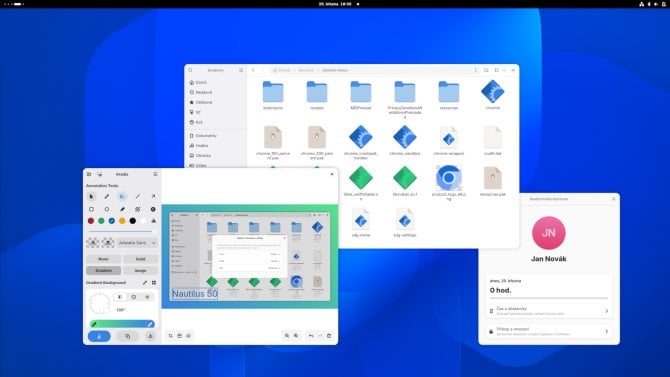Select the rectangle shape tool in Gradia
Image resolution: width=670 pixels, height=377 pixels.
(x=91, y=209)
